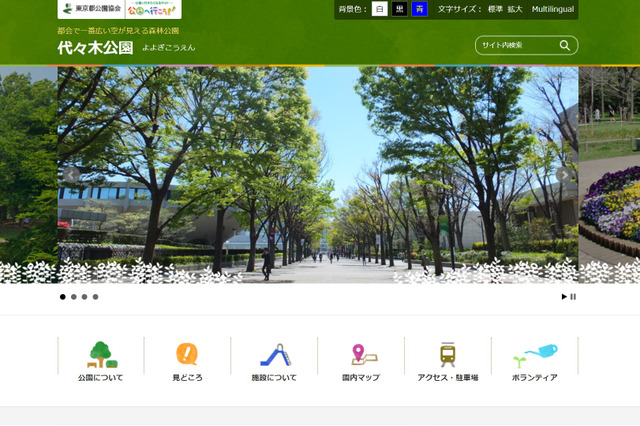The width and height of the screenshot is (640, 426).
Task: Open the Multilingual link
Action: (x=552, y=9)
